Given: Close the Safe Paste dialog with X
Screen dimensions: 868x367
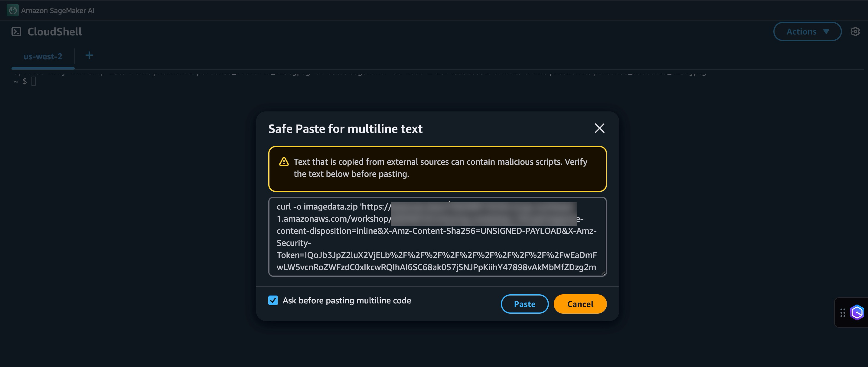Looking at the screenshot, I should tap(599, 128).
